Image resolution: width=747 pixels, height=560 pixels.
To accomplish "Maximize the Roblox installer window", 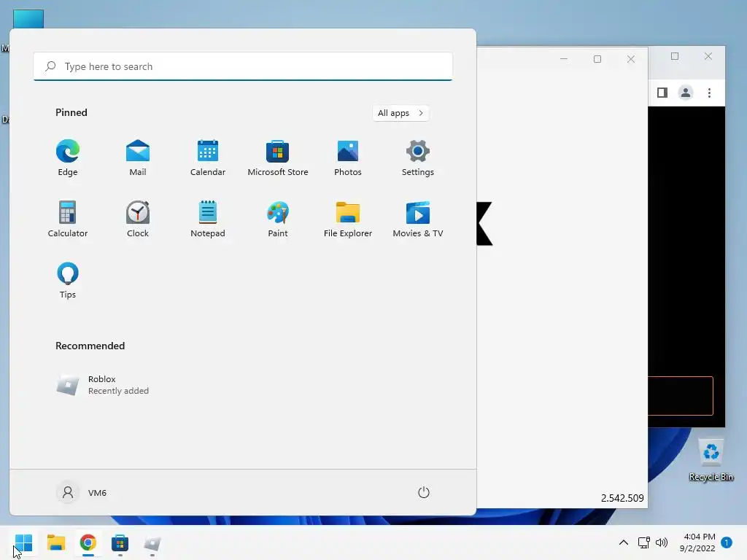I will 597,59.
